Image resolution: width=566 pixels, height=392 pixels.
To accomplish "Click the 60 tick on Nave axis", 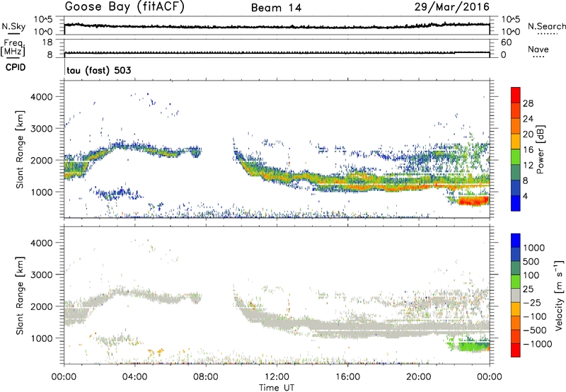I will (x=506, y=42).
